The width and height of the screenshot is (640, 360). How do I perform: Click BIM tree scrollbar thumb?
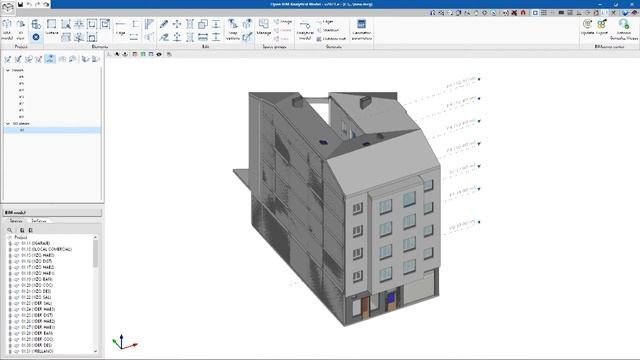tap(96, 253)
